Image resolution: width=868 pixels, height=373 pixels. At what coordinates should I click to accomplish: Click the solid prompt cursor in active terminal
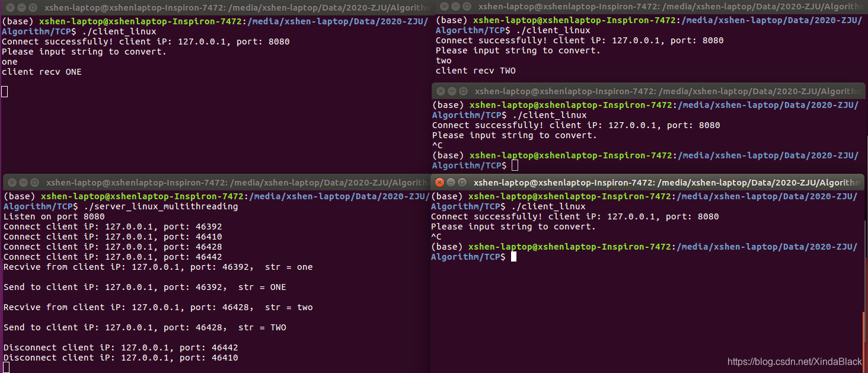pos(514,257)
